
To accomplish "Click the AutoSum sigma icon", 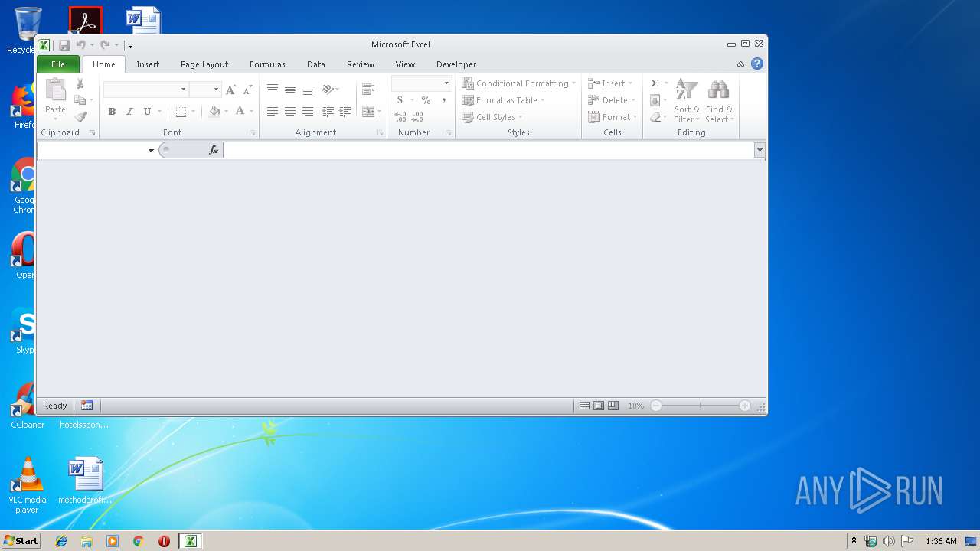I will click(655, 83).
